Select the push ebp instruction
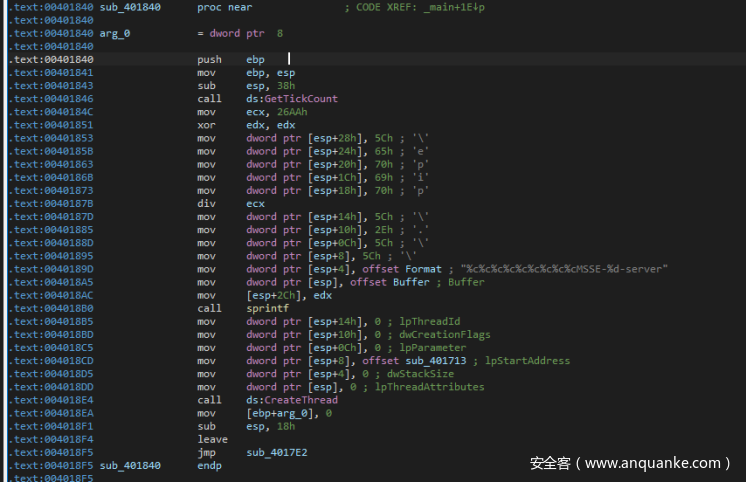Viewport: 746px width, 482px height. click(230, 60)
